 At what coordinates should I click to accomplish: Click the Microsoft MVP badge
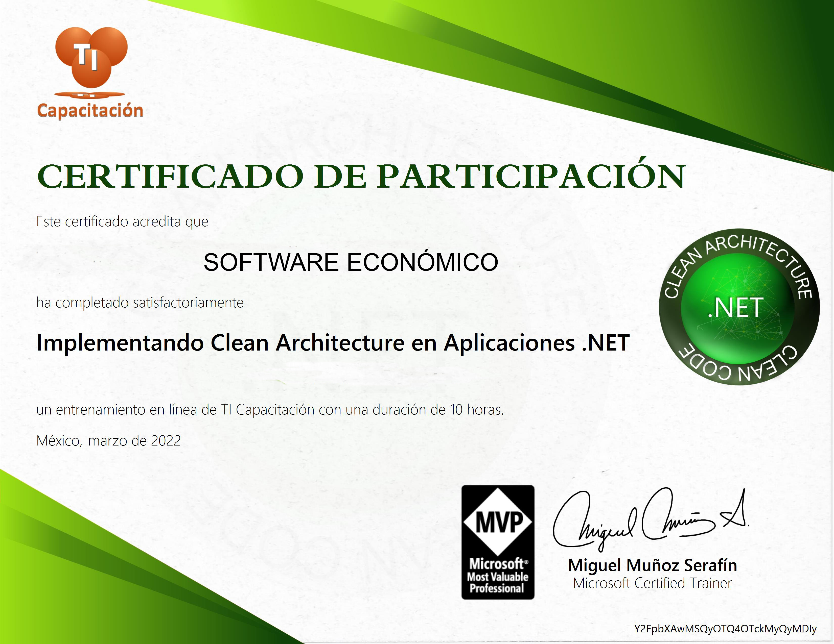coord(498,542)
